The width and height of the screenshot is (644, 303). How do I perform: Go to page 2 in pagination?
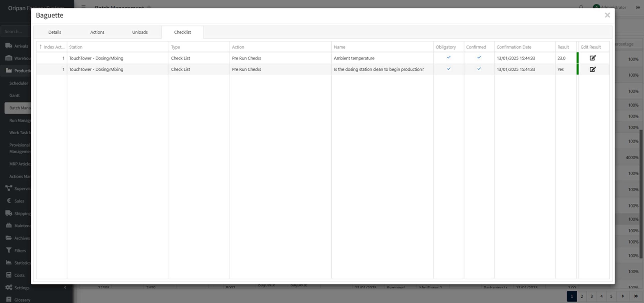[x=582, y=296]
